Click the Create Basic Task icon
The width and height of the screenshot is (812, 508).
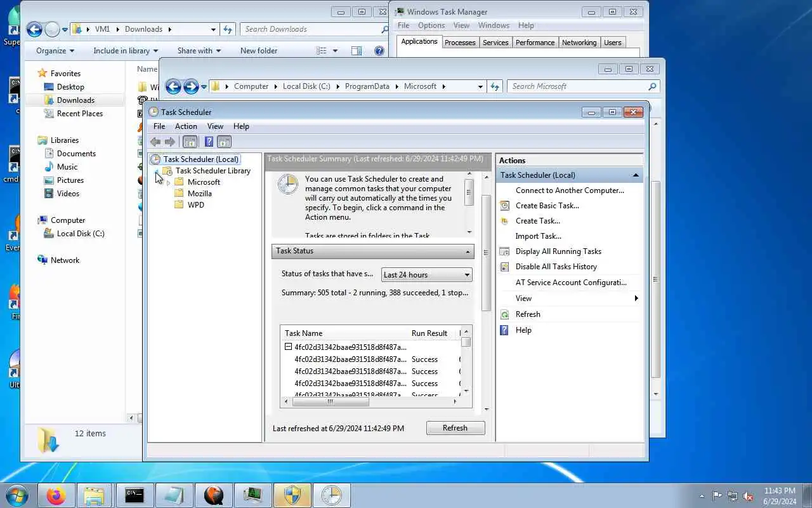(505, 206)
